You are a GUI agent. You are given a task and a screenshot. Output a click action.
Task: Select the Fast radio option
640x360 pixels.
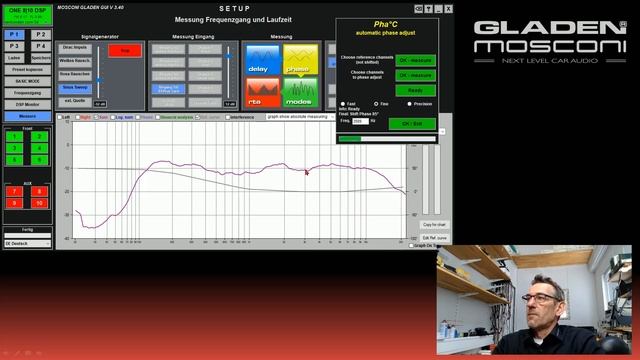(x=343, y=104)
